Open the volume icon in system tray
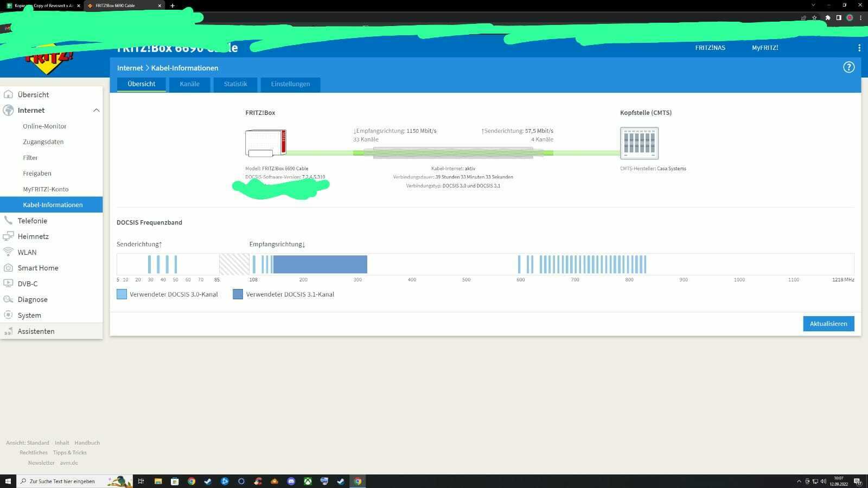 [824, 481]
